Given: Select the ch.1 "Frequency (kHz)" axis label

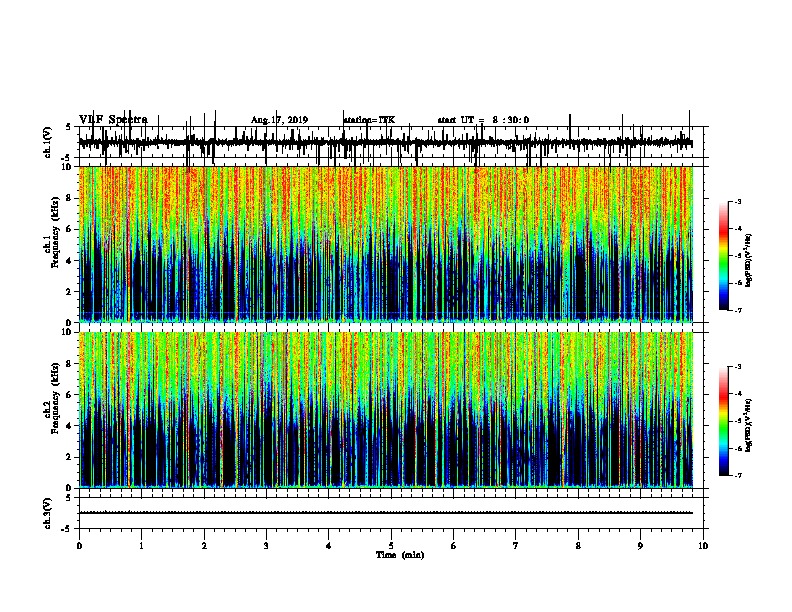Looking at the screenshot, I should [56, 232].
